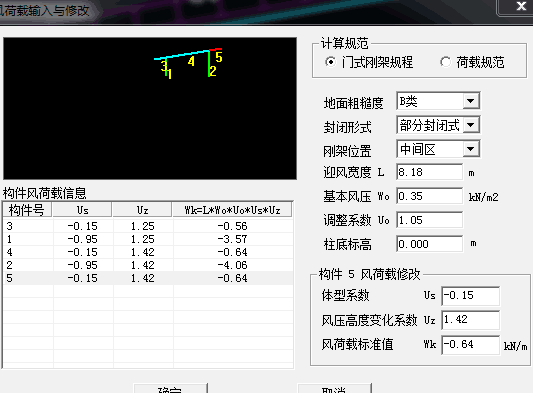Click the Wk formula column header
This screenshot has height=393, width=533.
coord(233,210)
